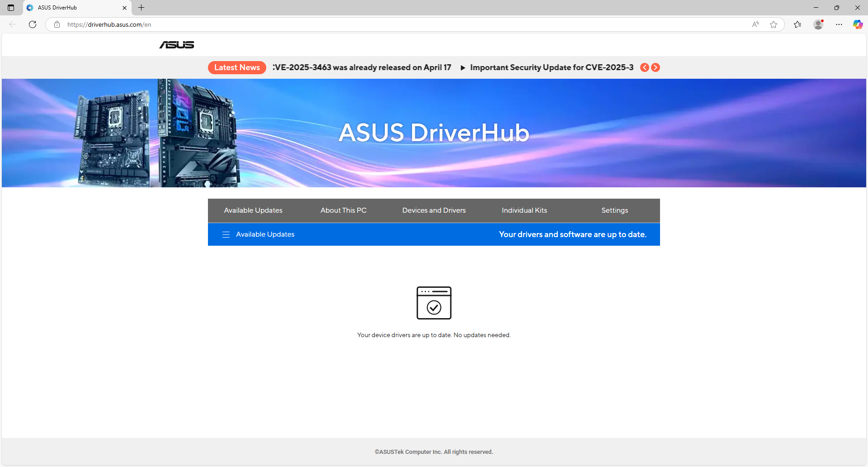Screen dimensions: 868x467
Task: Show previous news item with left arrow
Action: point(645,67)
